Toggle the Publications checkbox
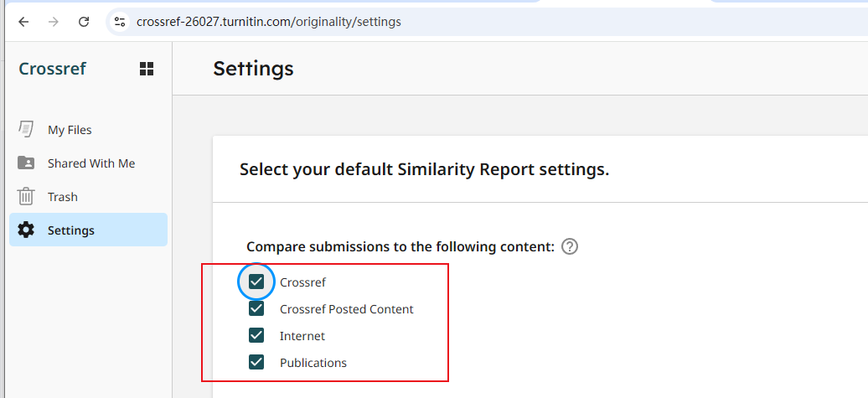 [x=256, y=363]
